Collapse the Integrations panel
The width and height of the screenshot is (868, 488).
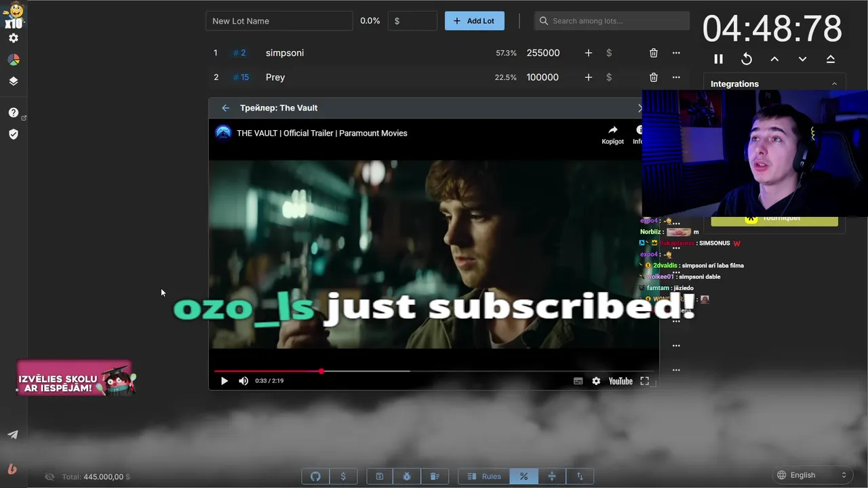tap(834, 84)
